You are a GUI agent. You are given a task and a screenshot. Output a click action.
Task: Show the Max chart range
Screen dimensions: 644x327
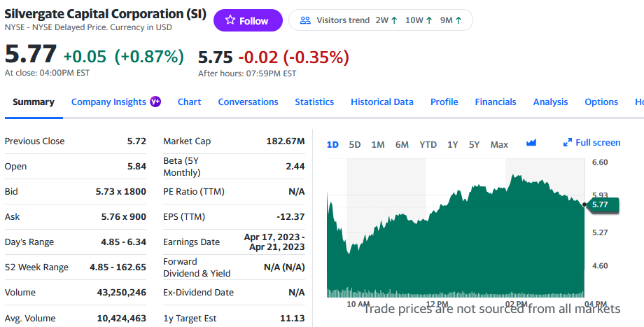[x=499, y=145]
